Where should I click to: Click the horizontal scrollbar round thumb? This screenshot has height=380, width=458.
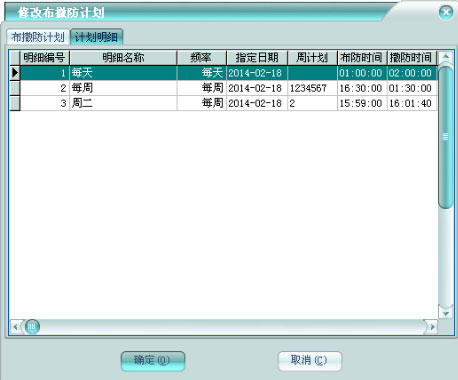(x=32, y=327)
